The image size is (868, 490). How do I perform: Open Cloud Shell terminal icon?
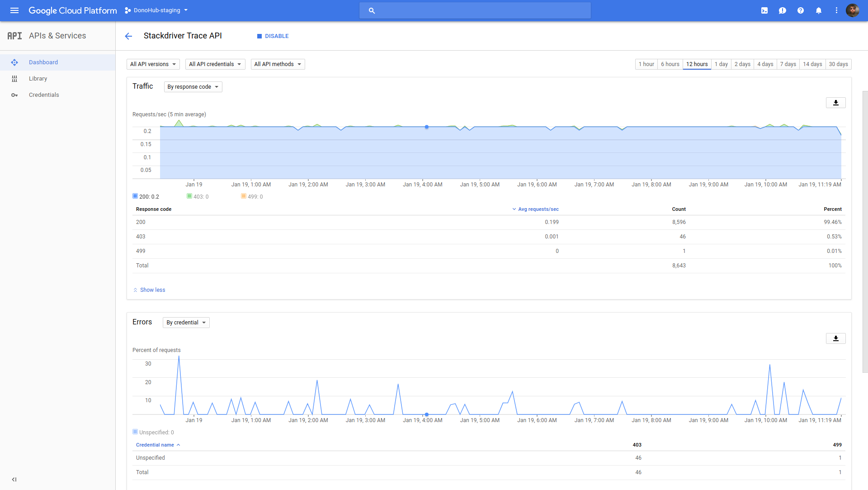764,10
